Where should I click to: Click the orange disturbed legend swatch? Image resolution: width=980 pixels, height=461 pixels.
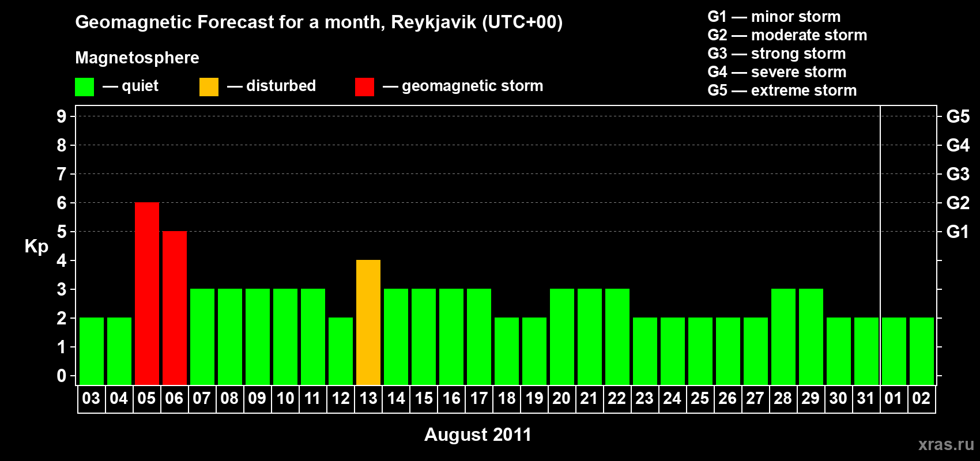click(209, 87)
